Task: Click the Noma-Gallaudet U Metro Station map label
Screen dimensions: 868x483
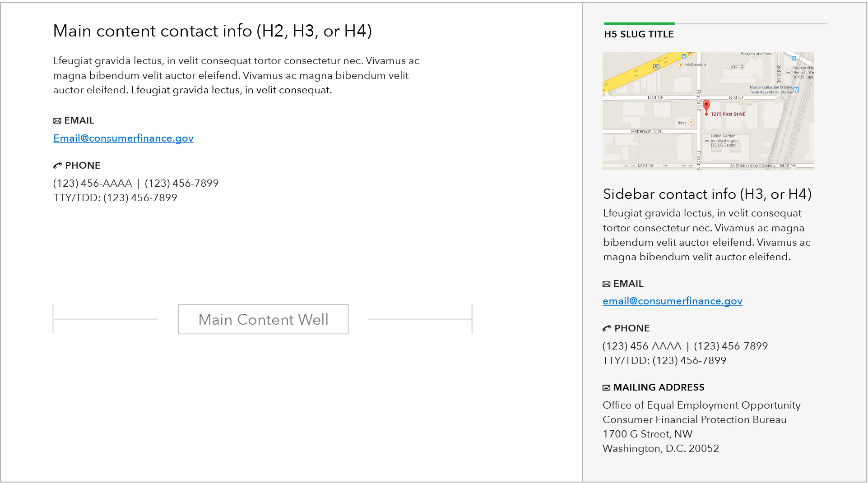Action: pos(771,90)
